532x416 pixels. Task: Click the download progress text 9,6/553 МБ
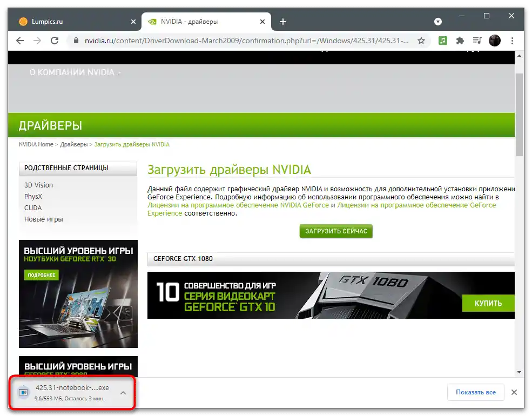tap(69, 398)
